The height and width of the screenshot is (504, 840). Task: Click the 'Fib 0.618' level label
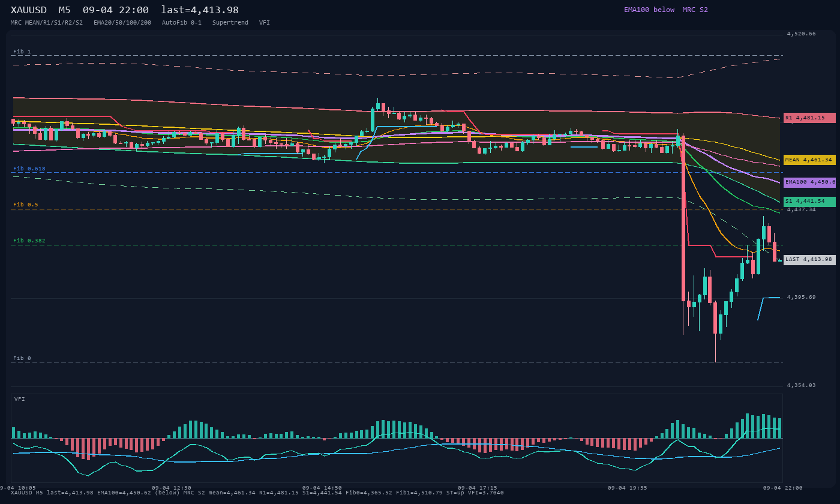click(29, 169)
